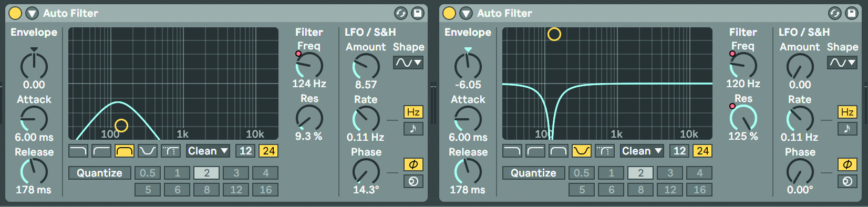Click Hot-Swap preset icon on right Auto Filter

(835, 13)
